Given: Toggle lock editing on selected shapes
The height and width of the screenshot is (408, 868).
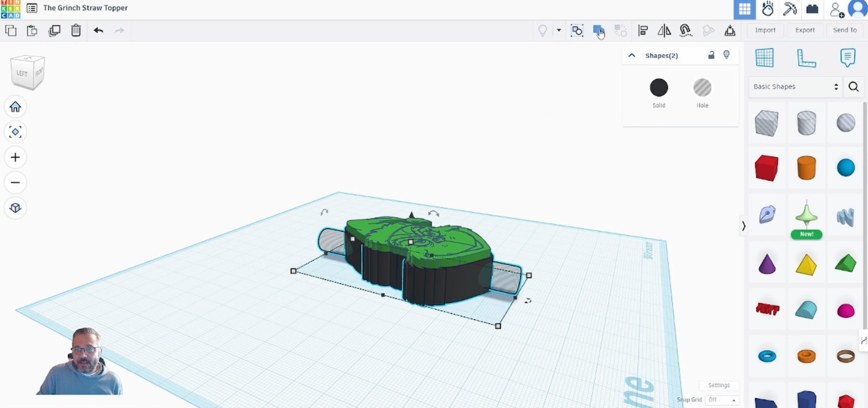Looking at the screenshot, I should coord(711,55).
